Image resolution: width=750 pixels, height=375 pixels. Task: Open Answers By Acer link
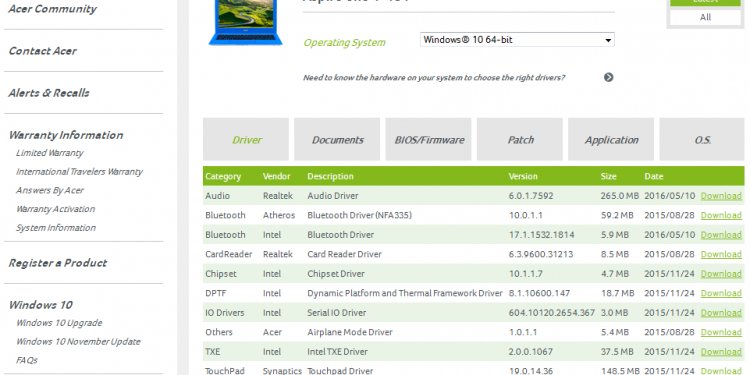pyautogui.click(x=50, y=190)
